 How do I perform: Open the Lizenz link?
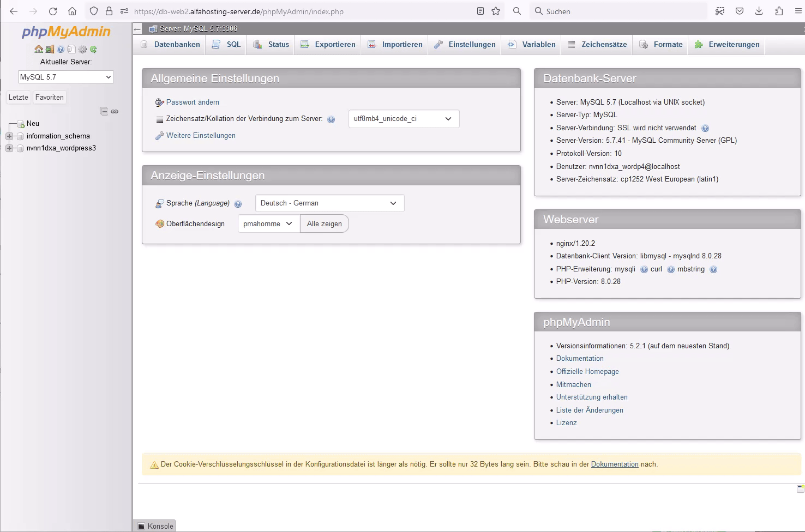pyautogui.click(x=566, y=423)
